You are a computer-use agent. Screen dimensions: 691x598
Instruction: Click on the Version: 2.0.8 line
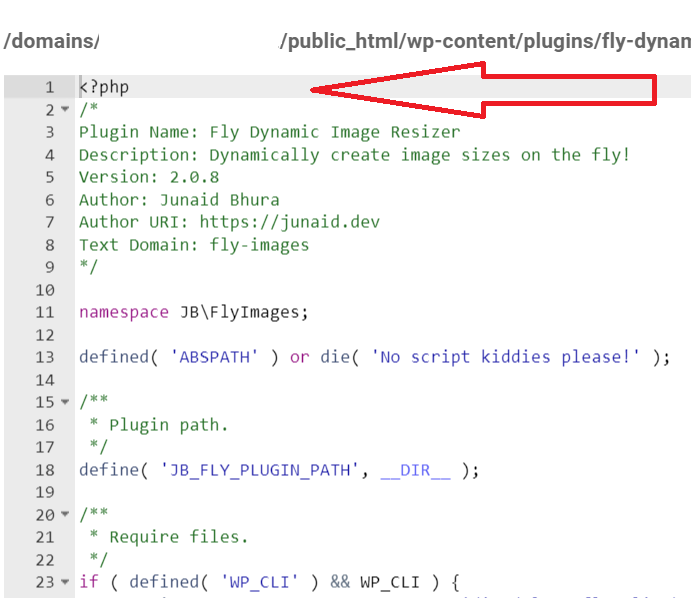coord(149,177)
